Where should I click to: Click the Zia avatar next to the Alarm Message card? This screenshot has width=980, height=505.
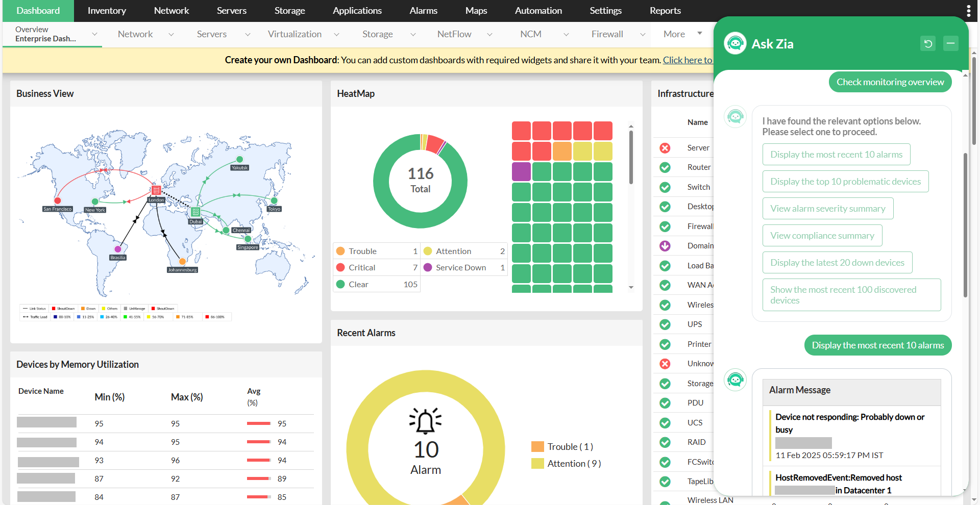735,380
